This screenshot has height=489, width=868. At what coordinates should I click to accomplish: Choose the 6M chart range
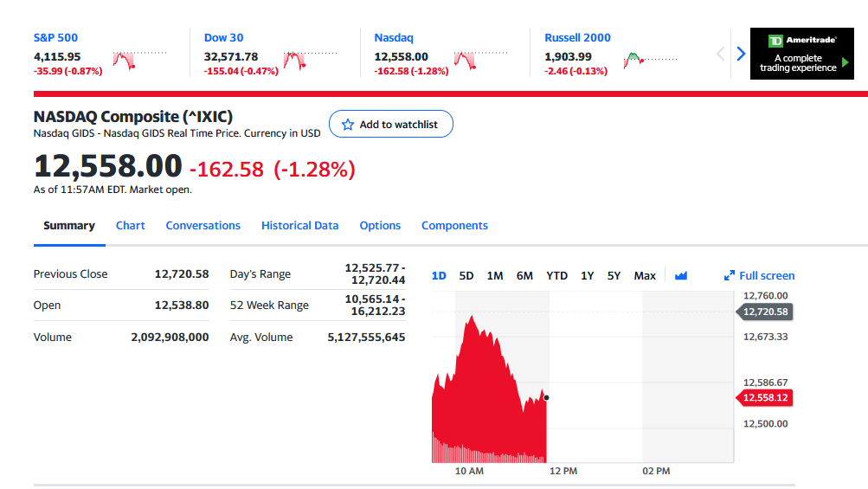coord(524,276)
